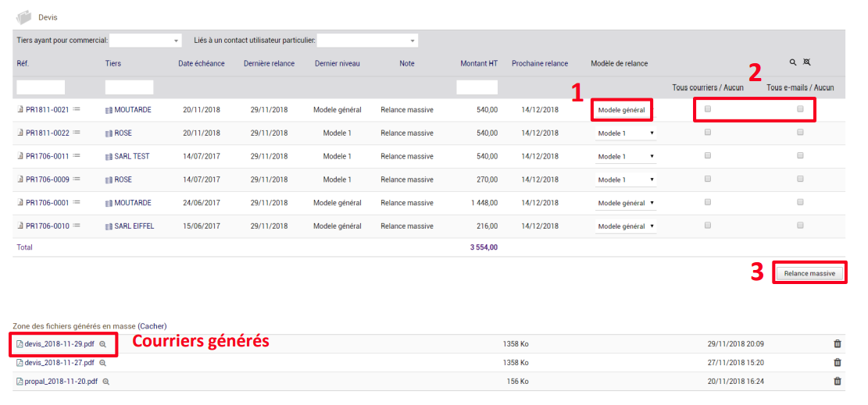Click the 'Relance massive' button
This screenshot has width=868, height=405.
tap(809, 273)
